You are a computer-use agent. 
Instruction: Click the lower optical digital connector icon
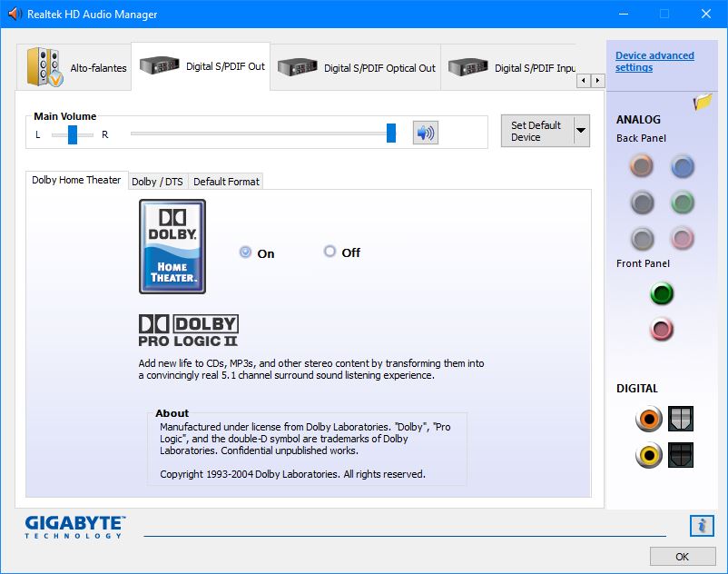coord(681,455)
